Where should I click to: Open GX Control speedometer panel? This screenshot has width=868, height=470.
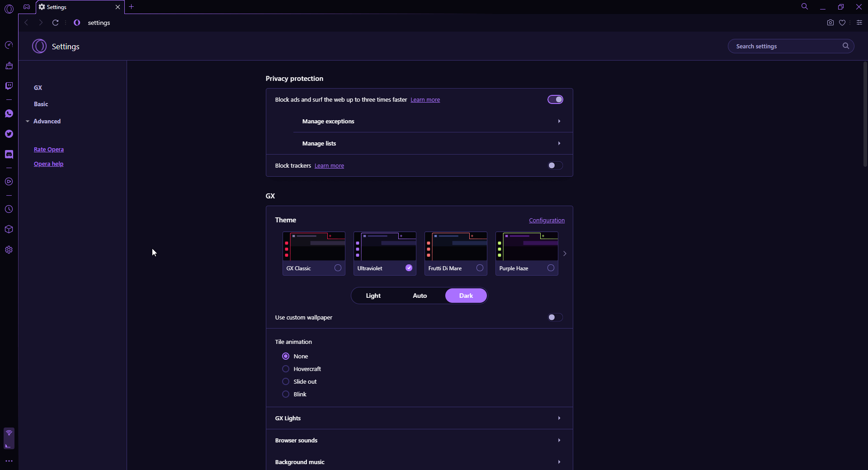tap(9, 45)
